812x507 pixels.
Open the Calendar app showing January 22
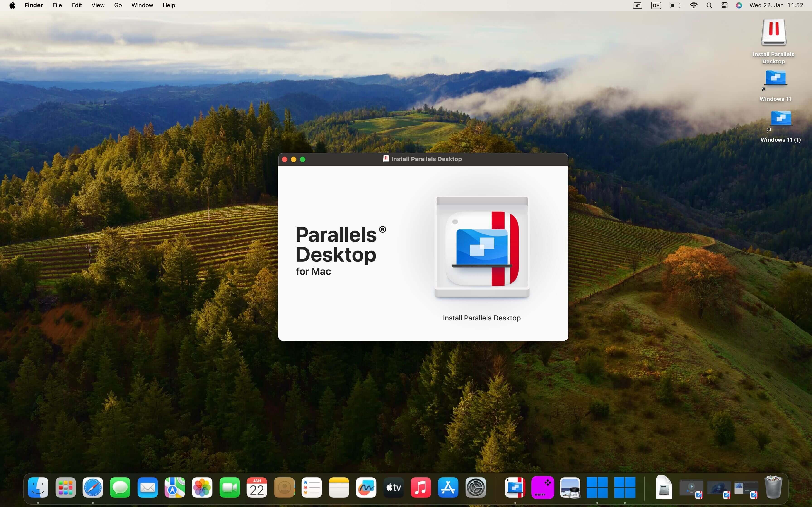point(257,488)
